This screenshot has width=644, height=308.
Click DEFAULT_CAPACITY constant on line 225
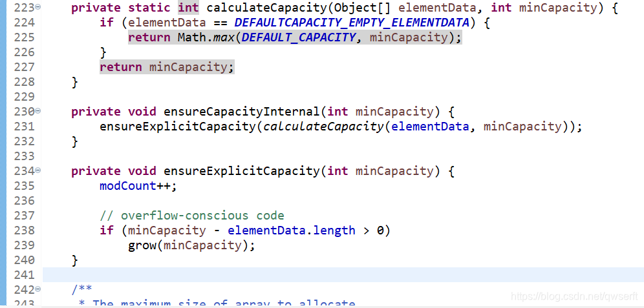click(x=298, y=37)
